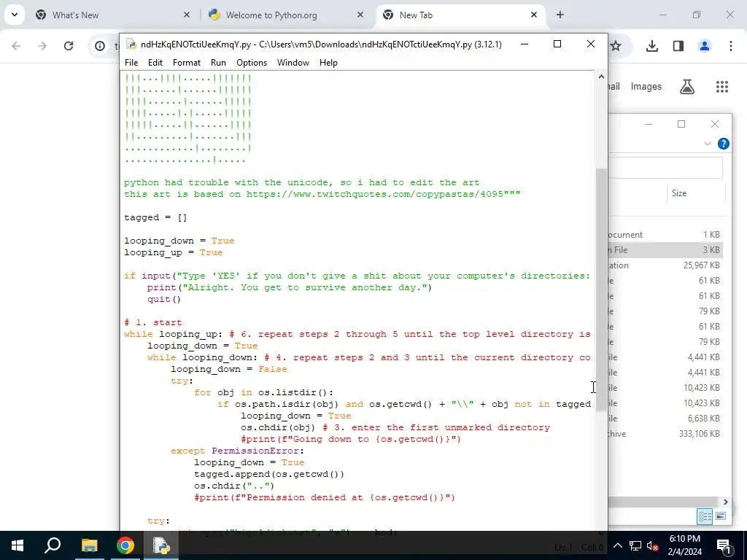This screenshot has height=560, width=747.
Task: Click the 'looping_up = True' line
Action: (174, 252)
